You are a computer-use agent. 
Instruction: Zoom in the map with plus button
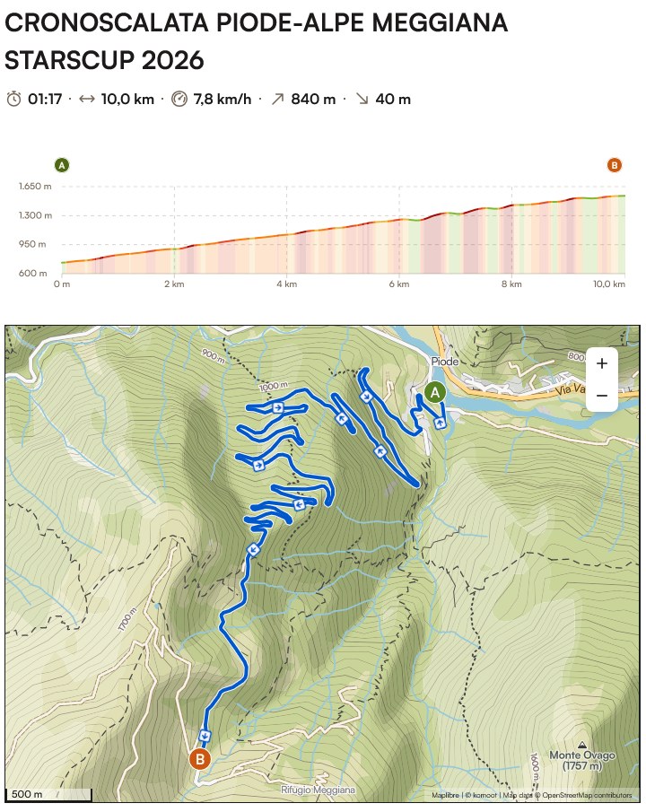601,363
